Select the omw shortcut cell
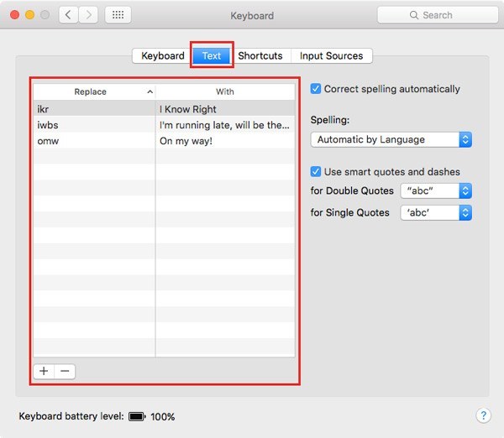The width and height of the screenshot is (504, 438). [94, 141]
